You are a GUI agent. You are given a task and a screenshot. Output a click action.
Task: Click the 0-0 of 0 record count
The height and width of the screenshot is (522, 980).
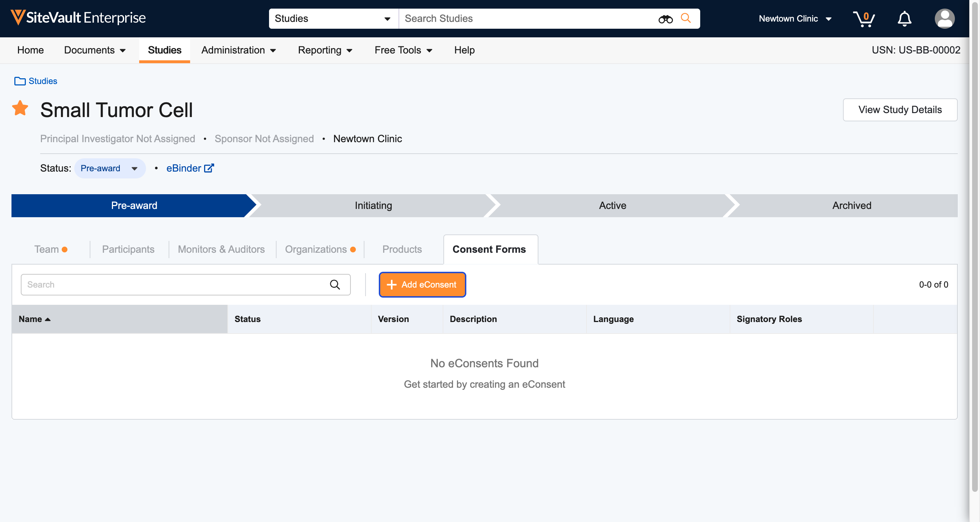tap(933, 284)
